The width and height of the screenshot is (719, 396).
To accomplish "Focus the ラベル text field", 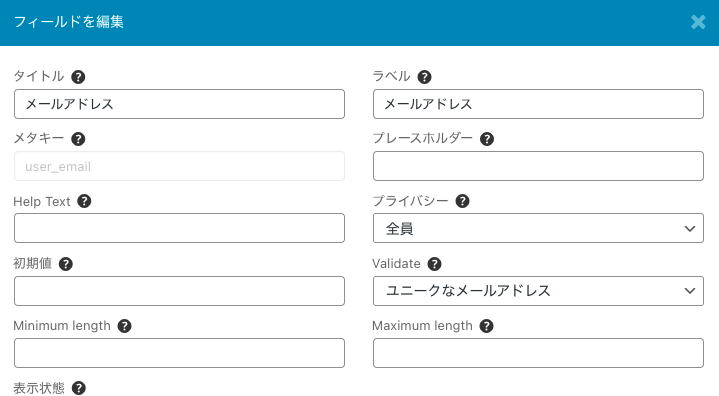I will pyautogui.click(x=538, y=104).
